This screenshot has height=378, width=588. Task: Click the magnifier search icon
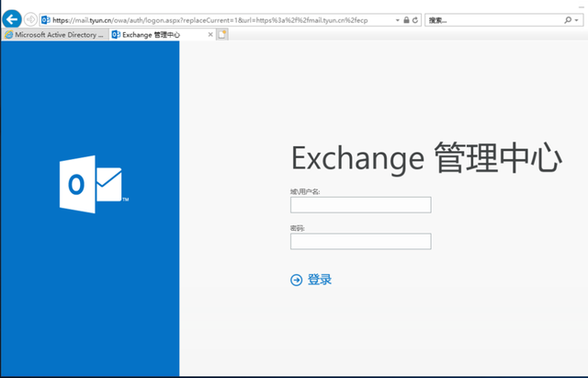[x=568, y=20]
